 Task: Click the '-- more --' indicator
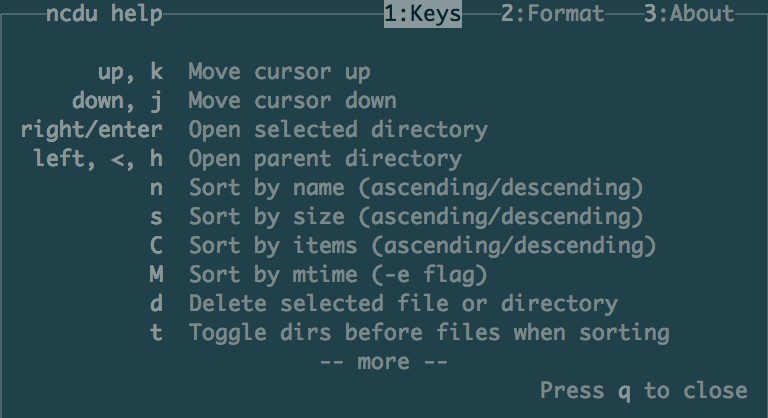click(x=383, y=362)
